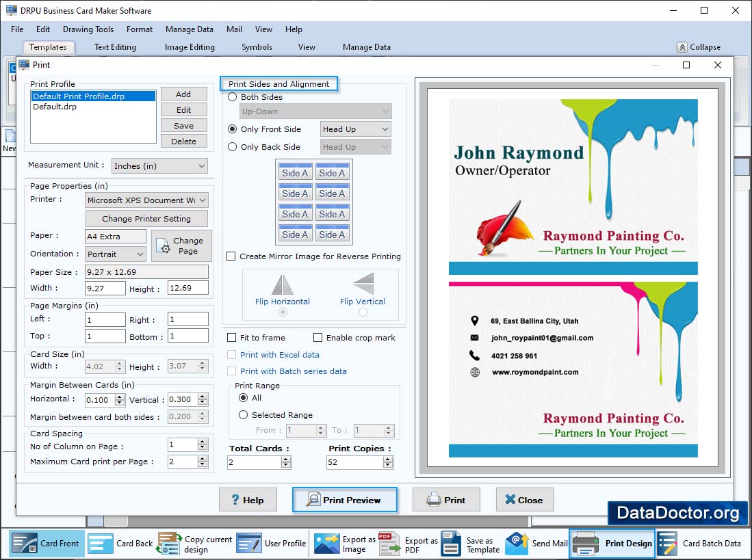Adjust Total Cards stepper

[286, 462]
